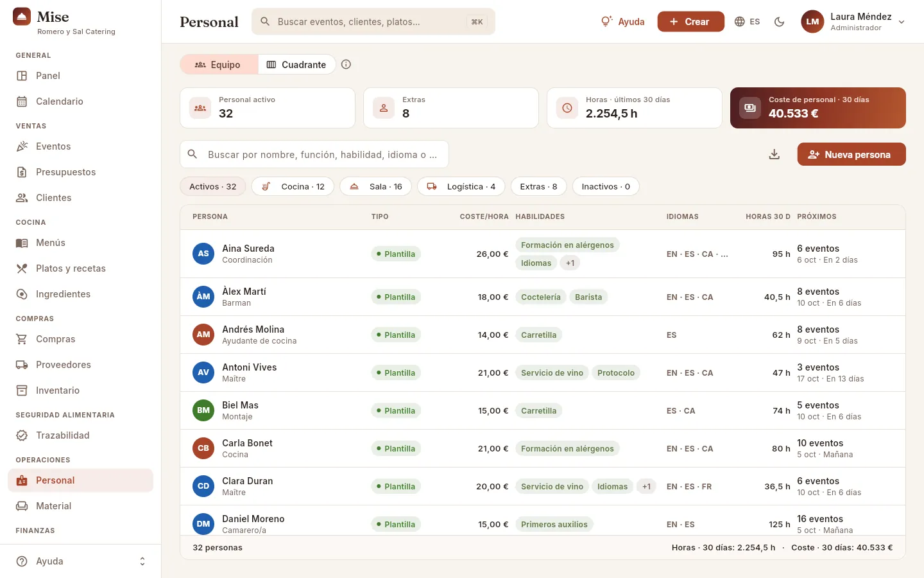This screenshot has height=578, width=924.
Task: Switch to the Equipo tab
Action: pyautogui.click(x=218, y=64)
